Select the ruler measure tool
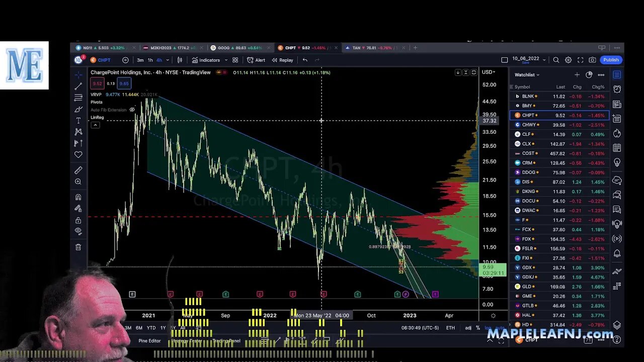 pos(78,170)
